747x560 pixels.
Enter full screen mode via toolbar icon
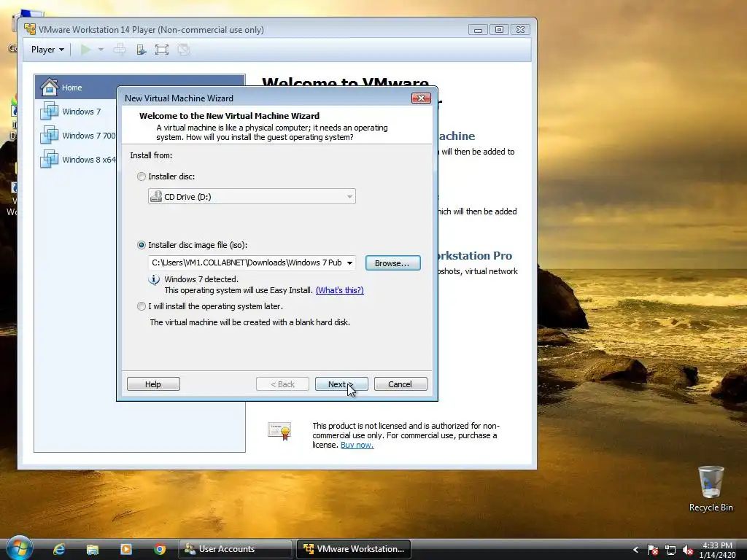[x=162, y=50]
